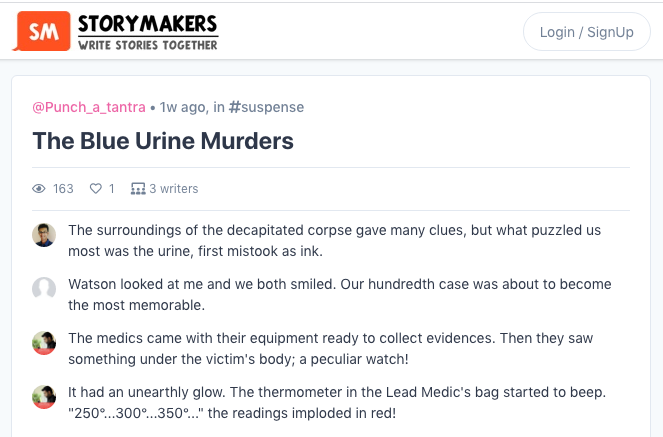Viewport: 663px width, 437px height.
Task: Open avatar beside the medics paragraph
Action: tap(44, 343)
